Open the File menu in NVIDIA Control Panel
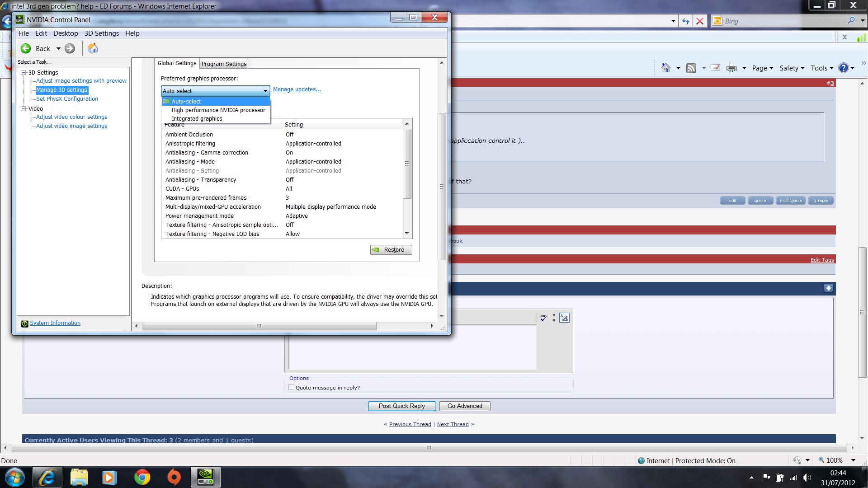The width and height of the screenshot is (868, 488). click(x=24, y=33)
